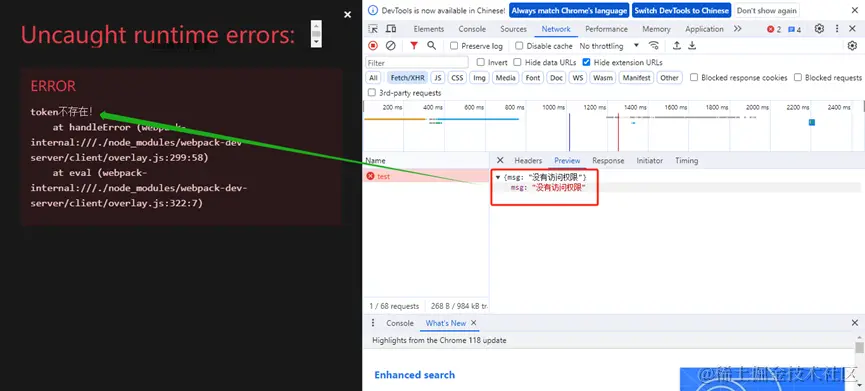865x391 pixels.
Task: Click Don't show again button
Action: pyautogui.click(x=766, y=10)
